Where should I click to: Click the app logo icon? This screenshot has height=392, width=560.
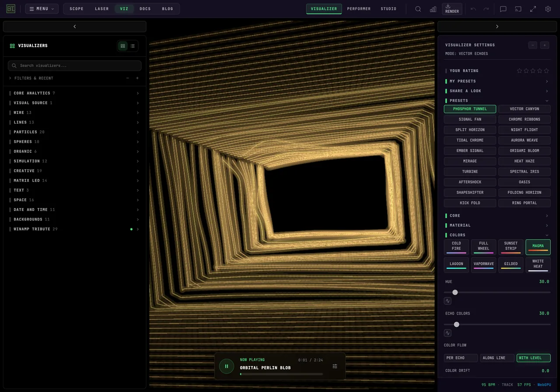(x=11, y=9)
